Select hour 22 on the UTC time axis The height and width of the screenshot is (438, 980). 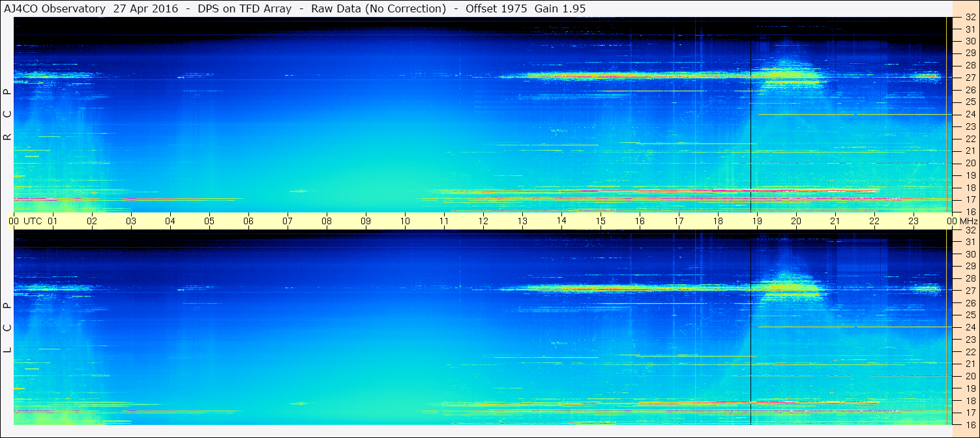[x=874, y=221]
